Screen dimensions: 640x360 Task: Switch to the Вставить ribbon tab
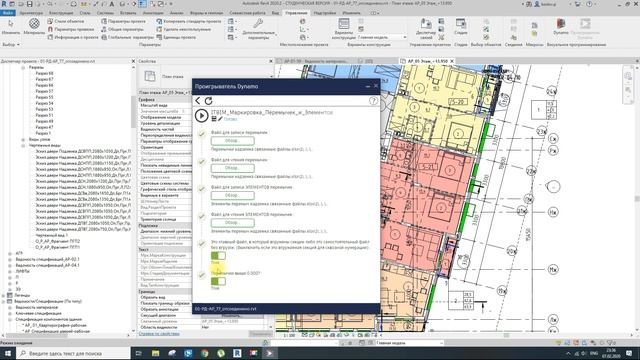[128, 13]
